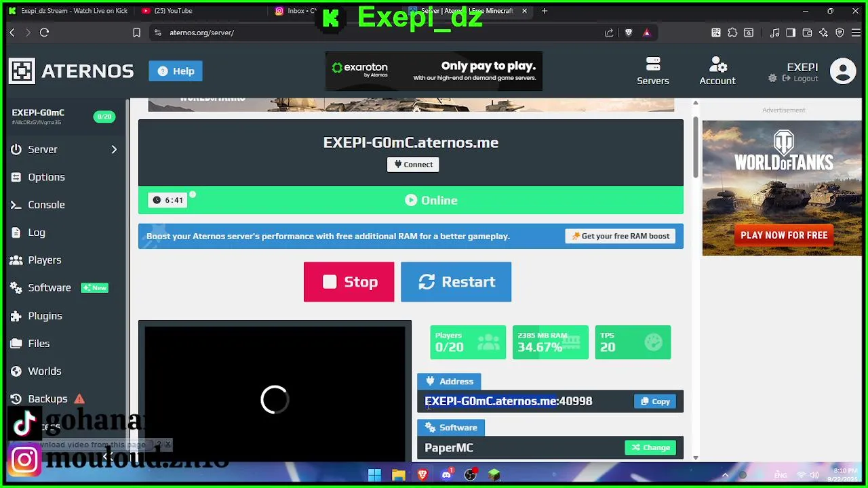The width and height of the screenshot is (868, 488).
Task: Open the Servers icon in header
Action: pos(653,70)
